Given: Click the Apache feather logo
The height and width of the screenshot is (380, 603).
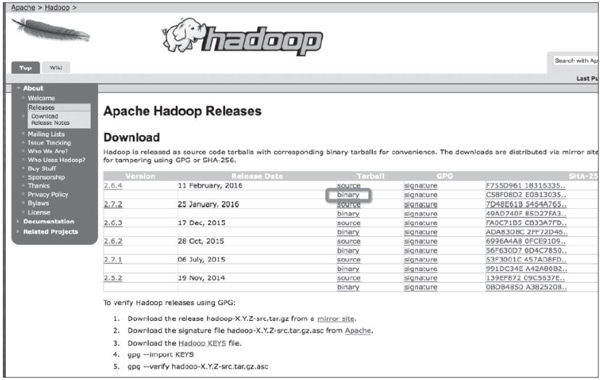Looking at the screenshot, I should pyautogui.click(x=50, y=30).
